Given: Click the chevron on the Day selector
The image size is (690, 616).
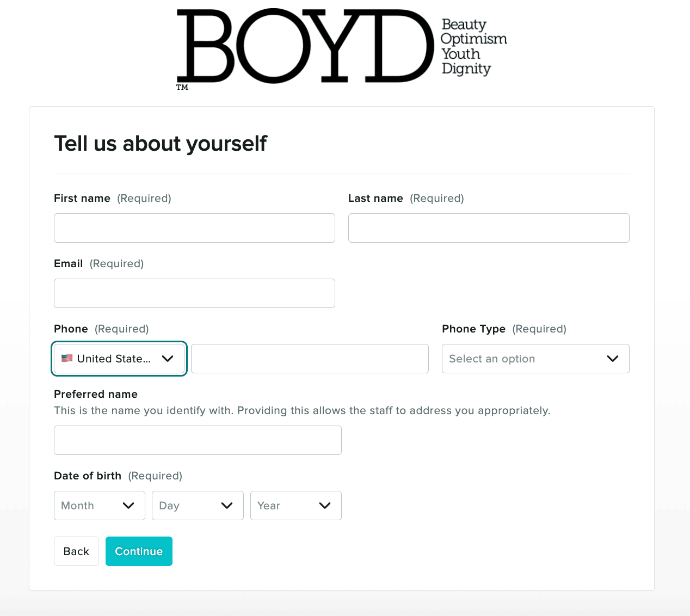Looking at the screenshot, I should coord(228,506).
